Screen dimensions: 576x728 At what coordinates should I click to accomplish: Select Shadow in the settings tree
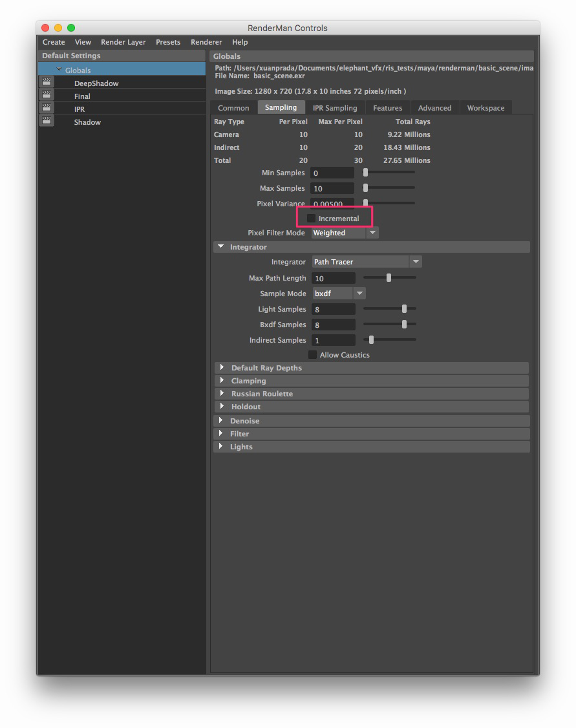[87, 122]
